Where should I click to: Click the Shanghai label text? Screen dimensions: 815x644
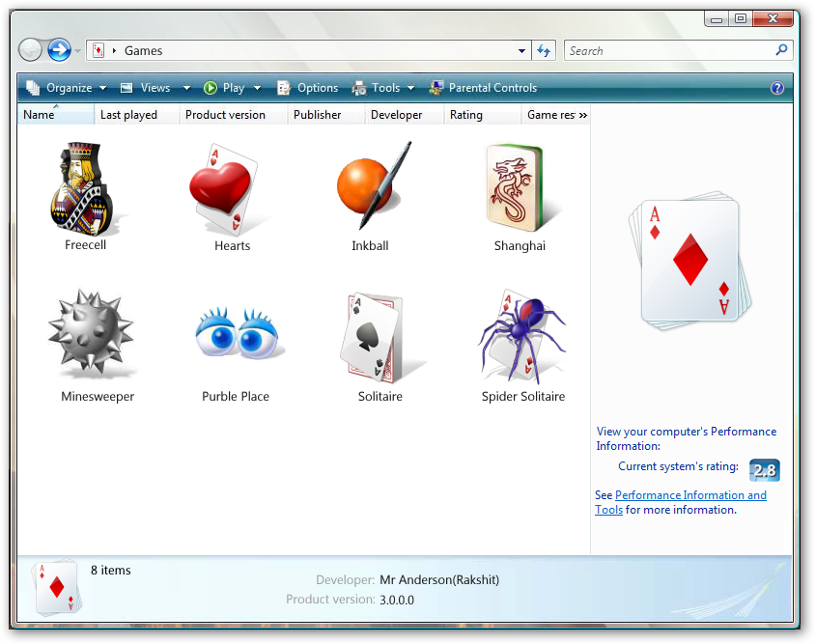520,246
